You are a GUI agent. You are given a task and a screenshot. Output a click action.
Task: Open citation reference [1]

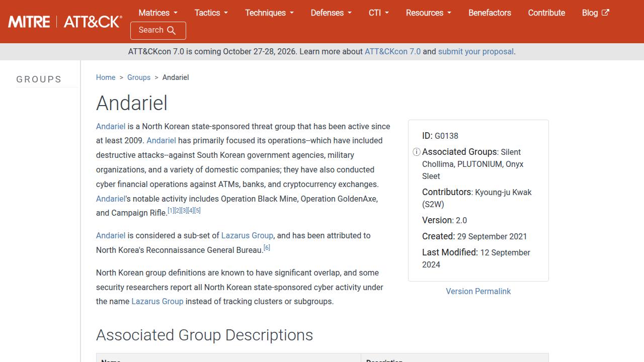171,210
